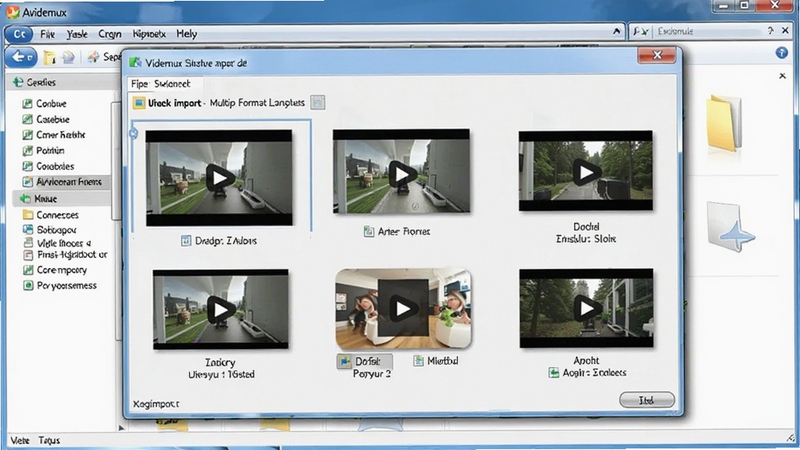The width and height of the screenshot is (800, 450).
Task: Click the yellow folder toolbar icon
Action: point(49,57)
